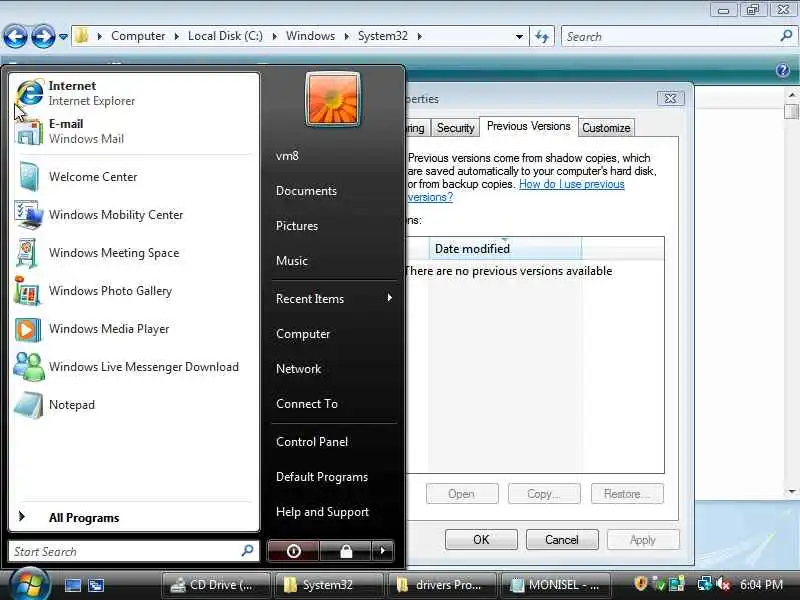
Task: Click Cancel in the Properties dialog
Action: pos(562,539)
